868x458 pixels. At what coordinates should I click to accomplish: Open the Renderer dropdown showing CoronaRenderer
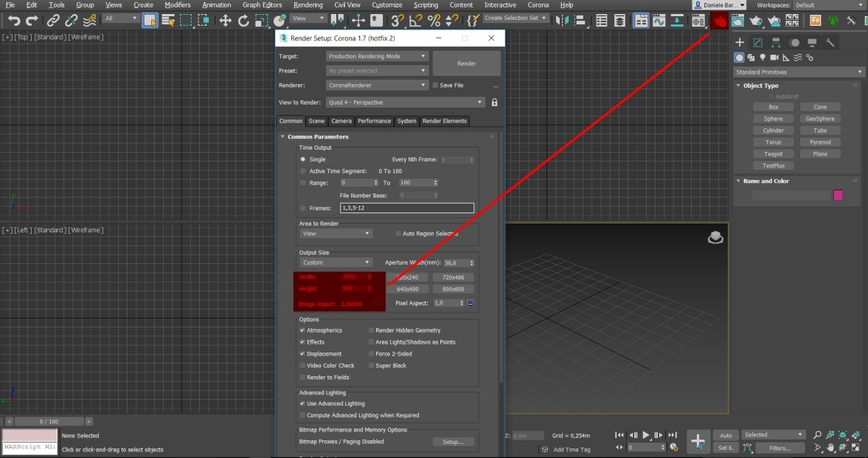pyautogui.click(x=376, y=86)
